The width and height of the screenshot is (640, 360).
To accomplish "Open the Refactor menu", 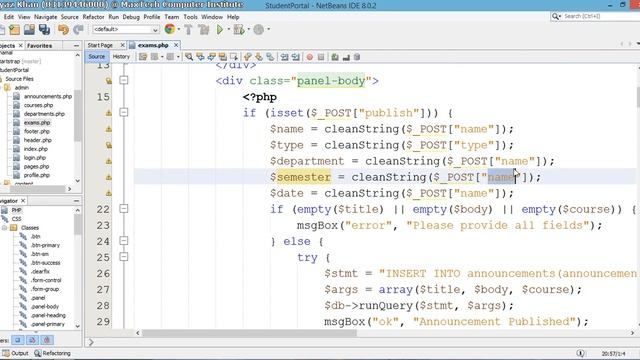I will coord(93,17).
